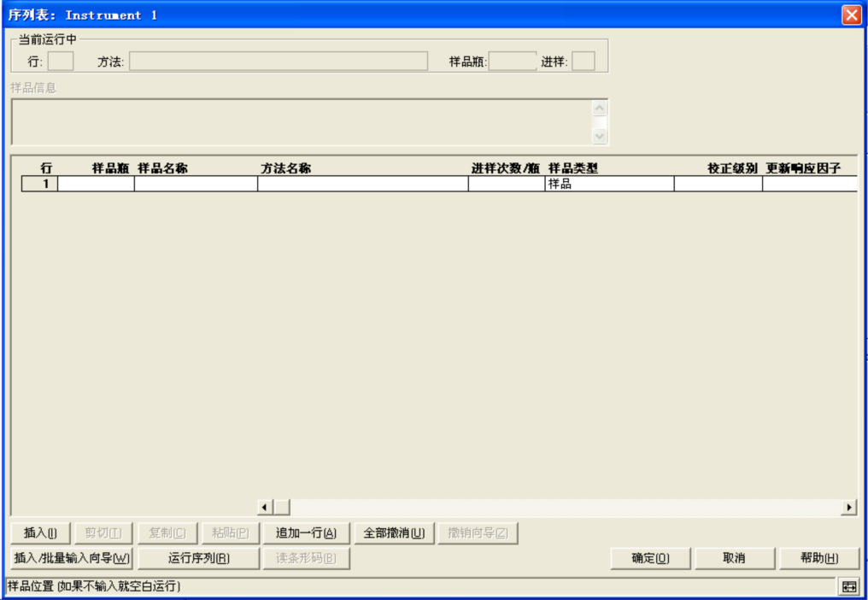Confirm the sequence table with 确定(O)
This screenshot has height=600, width=868.
[x=650, y=558]
